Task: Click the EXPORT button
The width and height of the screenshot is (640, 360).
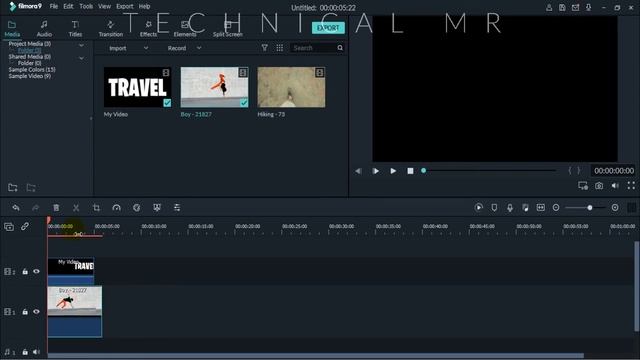Action: [328, 28]
